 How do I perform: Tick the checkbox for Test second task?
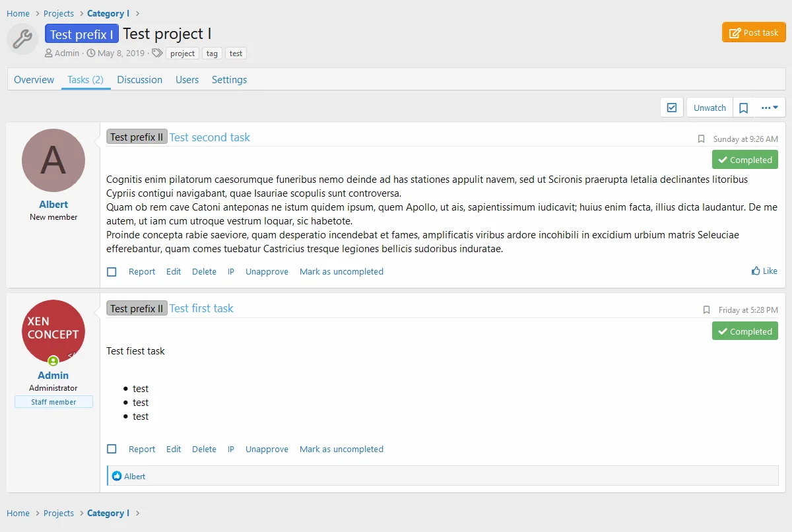pyautogui.click(x=112, y=272)
